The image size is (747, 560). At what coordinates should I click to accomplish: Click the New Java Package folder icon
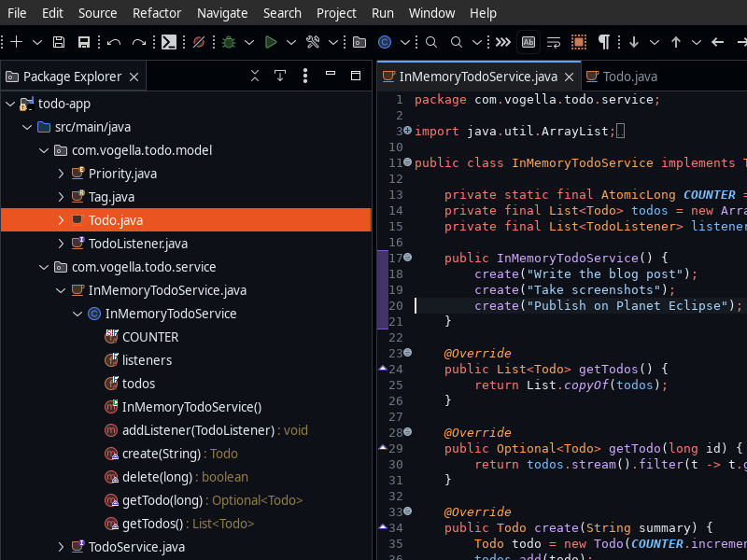pos(359,42)
